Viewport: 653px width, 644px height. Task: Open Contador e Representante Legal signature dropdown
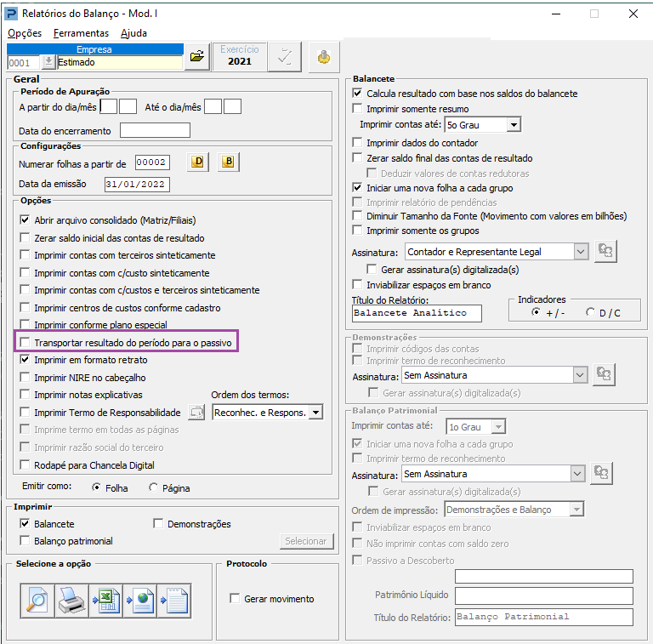click(581, 252)
